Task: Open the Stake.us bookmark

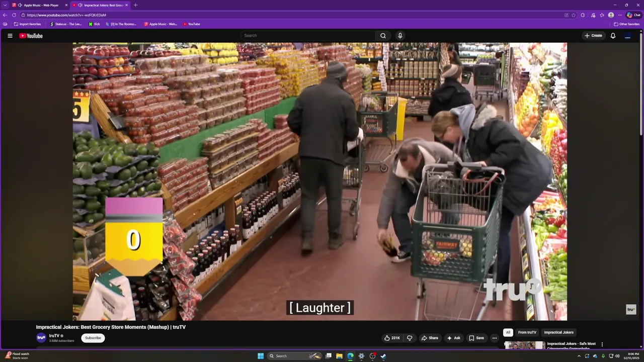Action: pos(66,24)
